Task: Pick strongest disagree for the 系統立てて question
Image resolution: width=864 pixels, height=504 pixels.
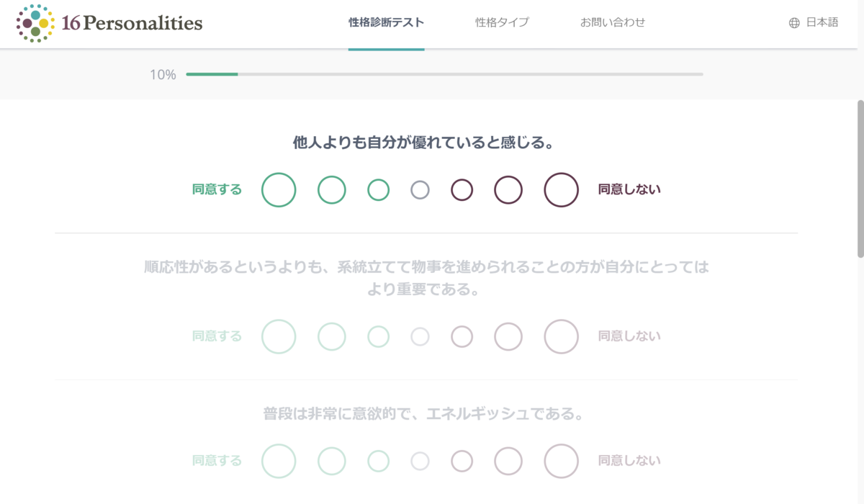Action: (562, 336)
